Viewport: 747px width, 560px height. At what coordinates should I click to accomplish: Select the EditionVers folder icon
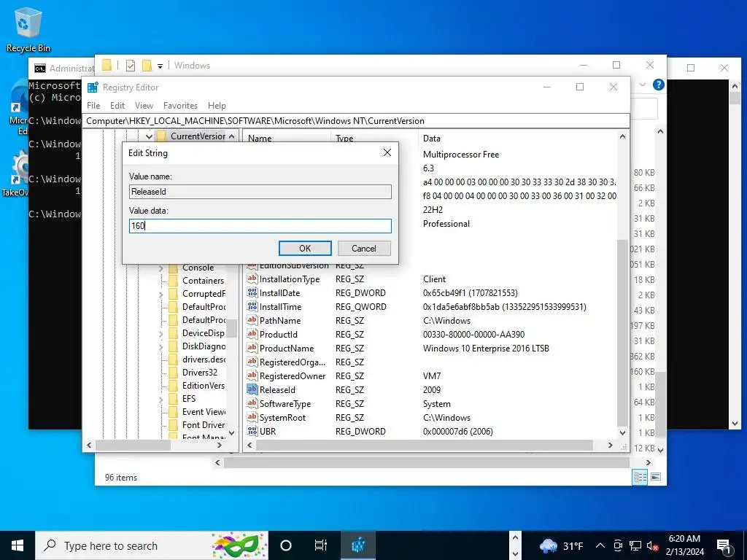tap(174, 385)
